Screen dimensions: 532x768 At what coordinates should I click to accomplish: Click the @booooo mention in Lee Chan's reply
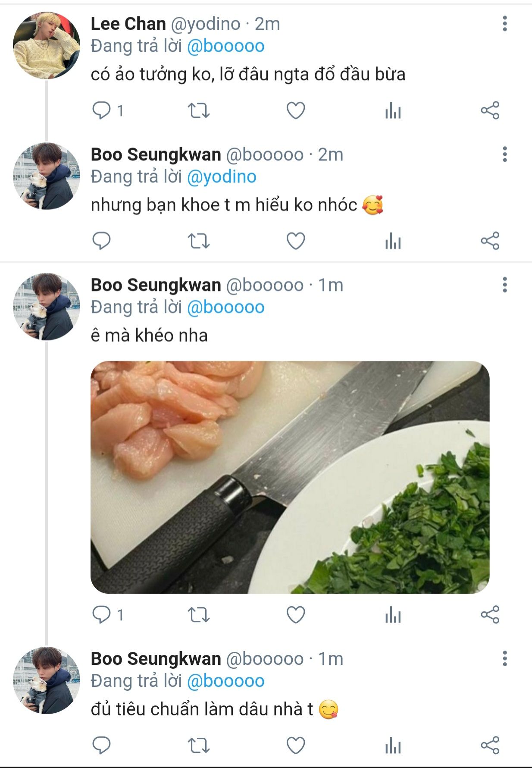click(225, 46)
